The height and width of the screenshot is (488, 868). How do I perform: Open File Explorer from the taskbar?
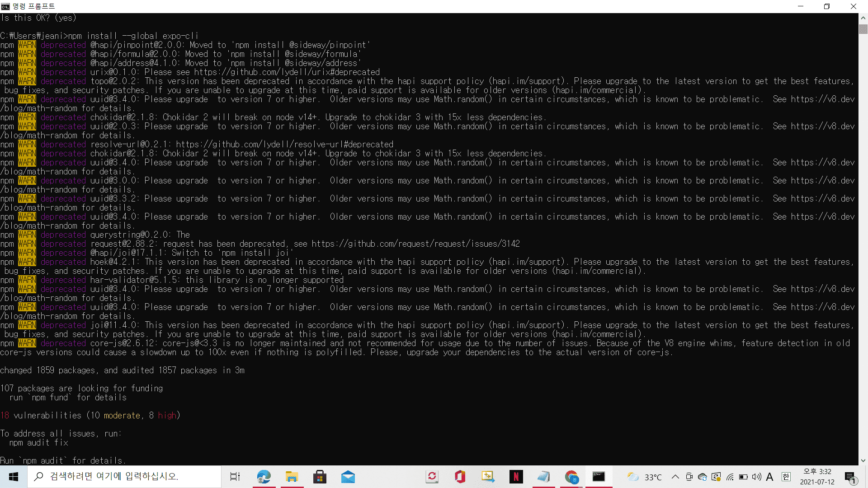pos(292,477)
